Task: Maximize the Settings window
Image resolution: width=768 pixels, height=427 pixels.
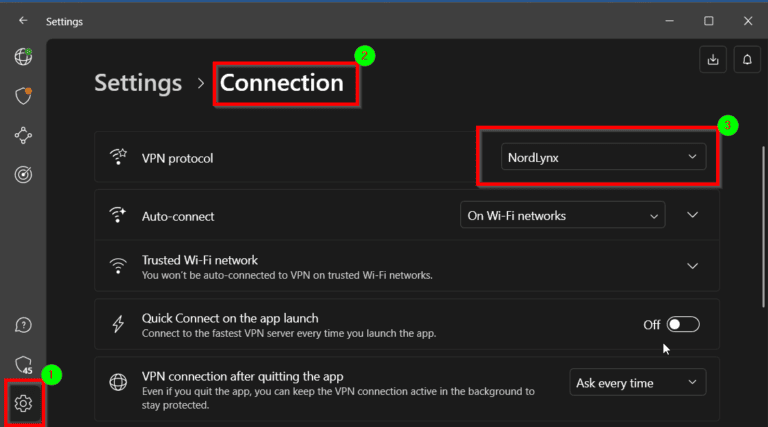Action: (x=708, y=21)
